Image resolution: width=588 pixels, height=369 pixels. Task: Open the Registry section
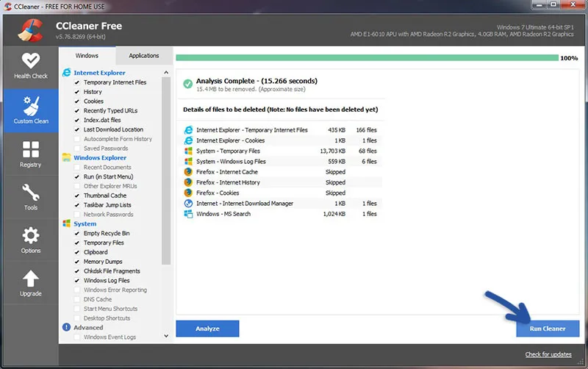(31, 154)
